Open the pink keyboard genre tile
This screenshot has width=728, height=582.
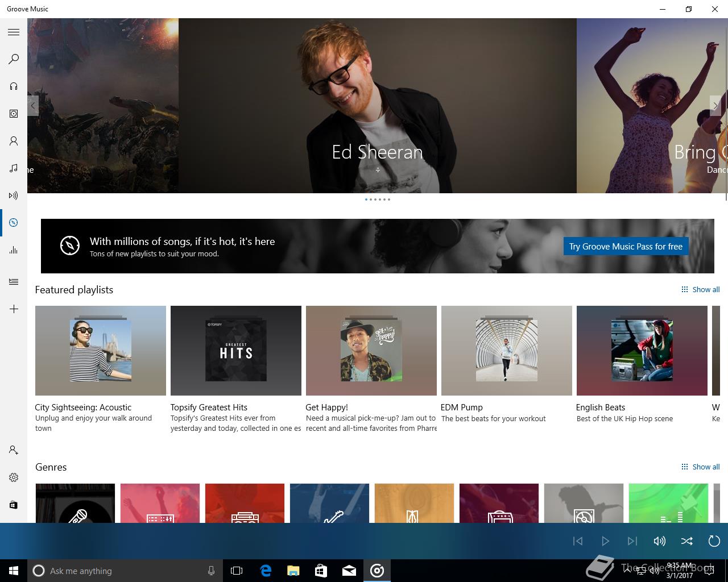[x=160, y=503]
